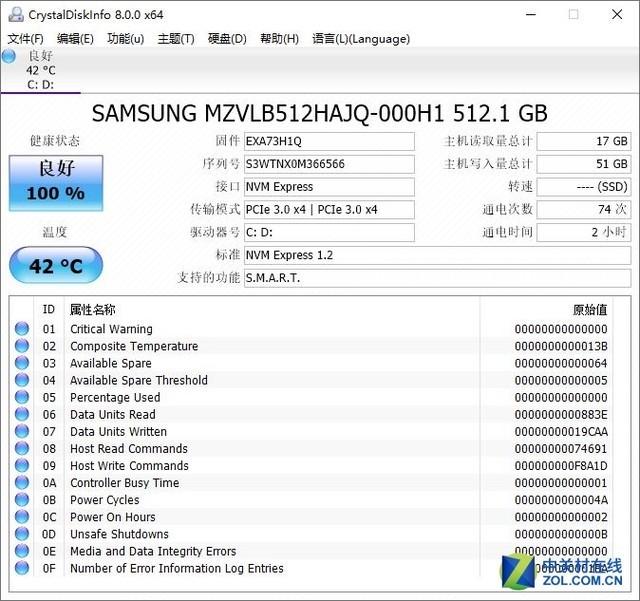640x601 pixels.
Task: Open the 帮助(H) menu
Action: pyautogui.click(x=279, y=39)
